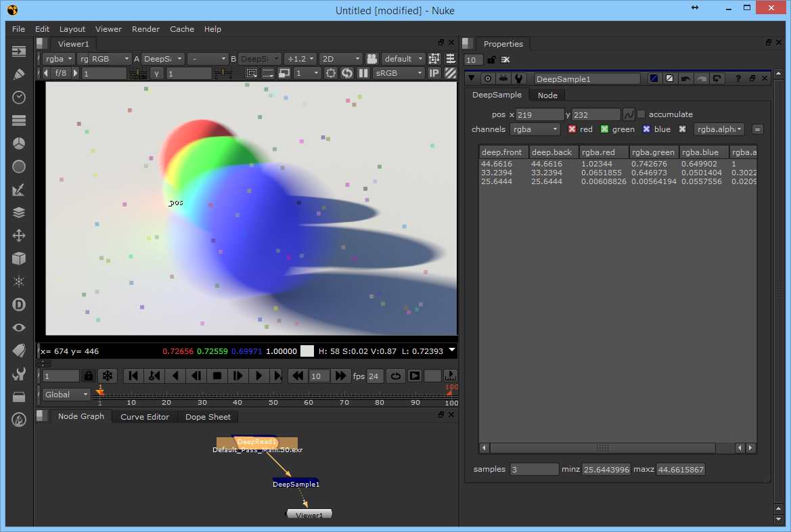Click the play forward button
The width and height of the screenshot is (791, 532).
point(258,376)
